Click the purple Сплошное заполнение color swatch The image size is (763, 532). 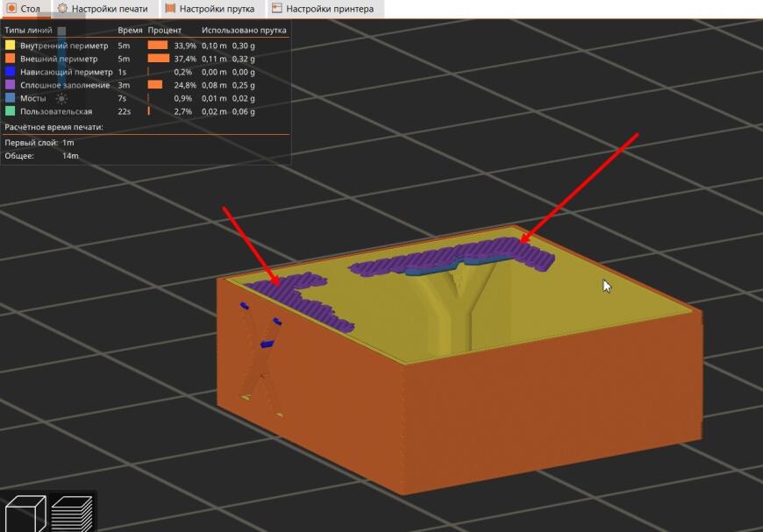pos(11,85)
